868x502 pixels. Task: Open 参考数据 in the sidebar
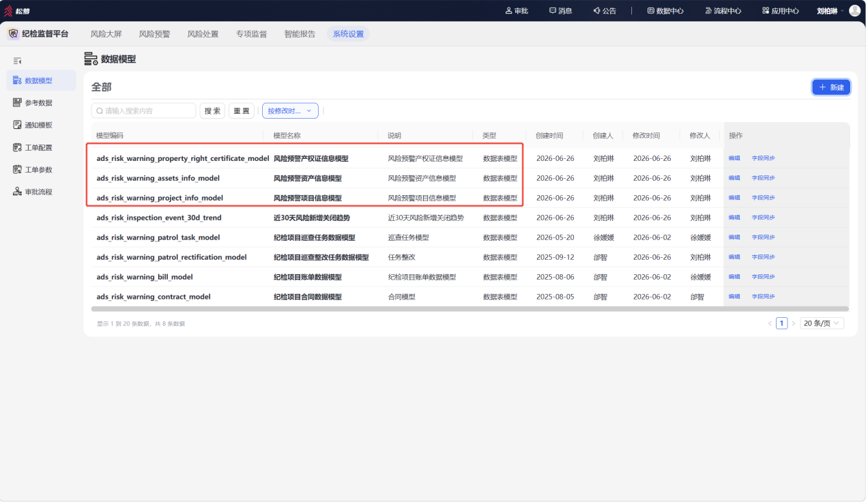click(x=41, y=103)
